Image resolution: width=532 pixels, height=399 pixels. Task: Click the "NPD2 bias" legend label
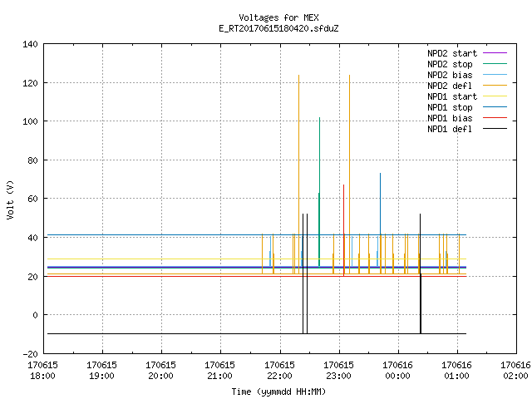tap(450, 75)
